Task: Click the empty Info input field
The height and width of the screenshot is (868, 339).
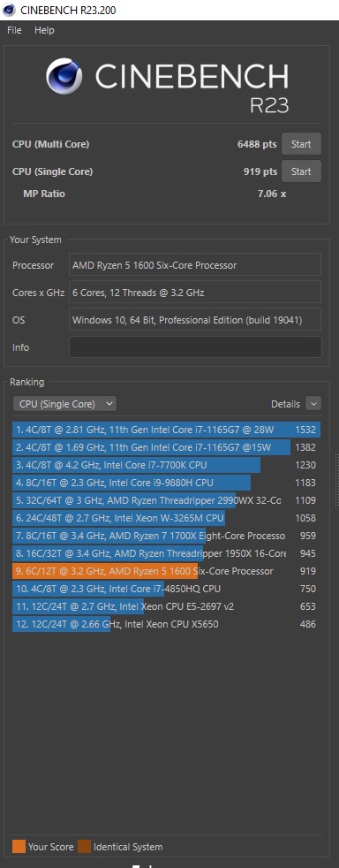Action: (195, 347)
